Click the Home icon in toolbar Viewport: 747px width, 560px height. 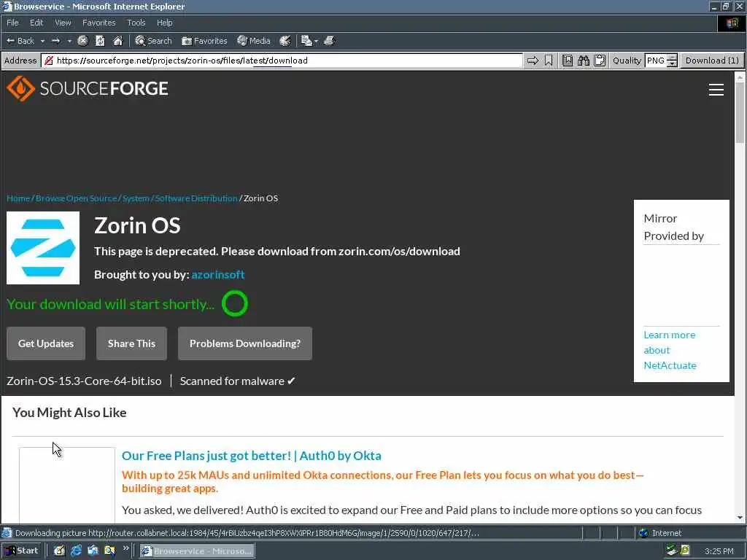[x=117, y=41]
